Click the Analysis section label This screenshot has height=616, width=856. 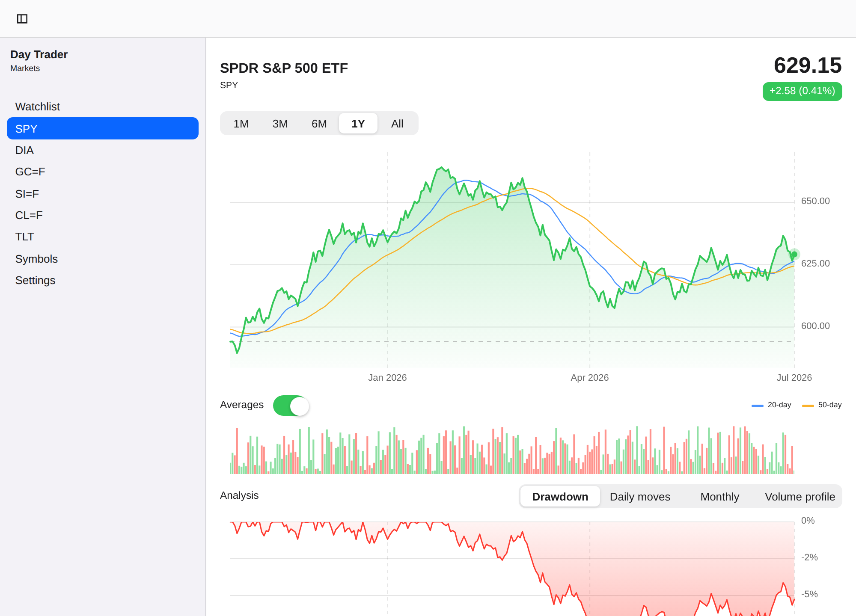point(239,495)
